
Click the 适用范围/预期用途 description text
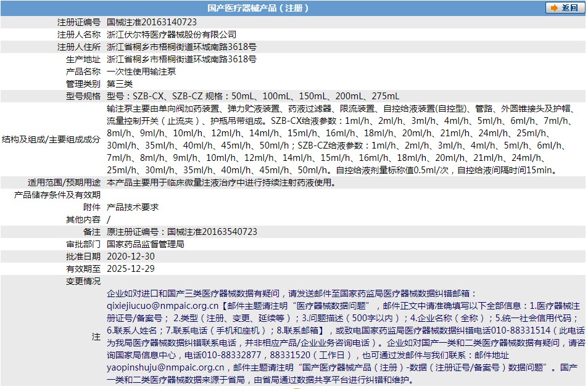tap(222, 182)
